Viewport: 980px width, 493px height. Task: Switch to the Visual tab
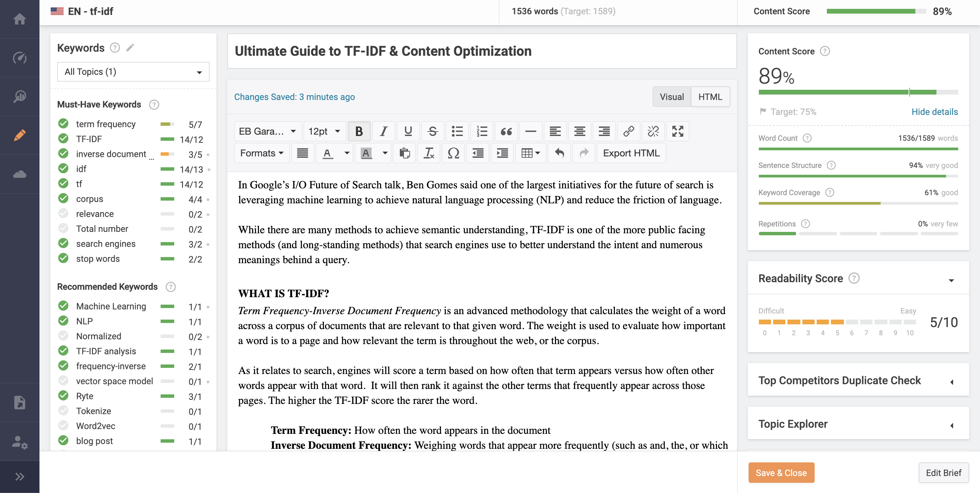pyautogui.click(x=671, y=97)
